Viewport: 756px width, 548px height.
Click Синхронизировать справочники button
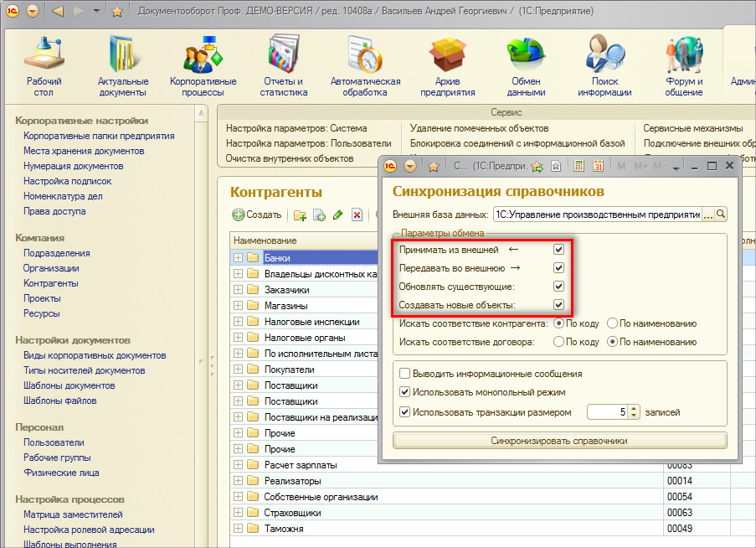click(x=559, y=441)
